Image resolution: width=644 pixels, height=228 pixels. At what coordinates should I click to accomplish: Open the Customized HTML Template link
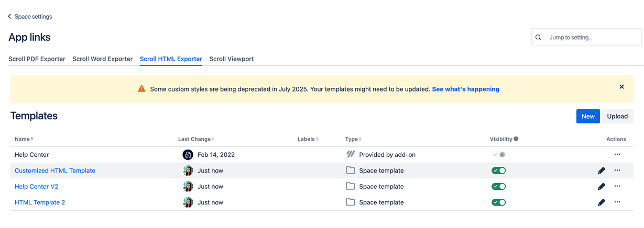pos(55,170)
